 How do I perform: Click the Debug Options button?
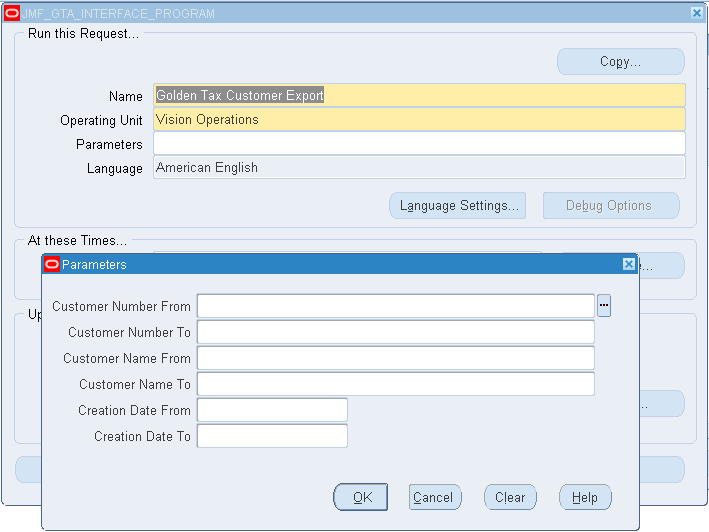pos(611,206)
